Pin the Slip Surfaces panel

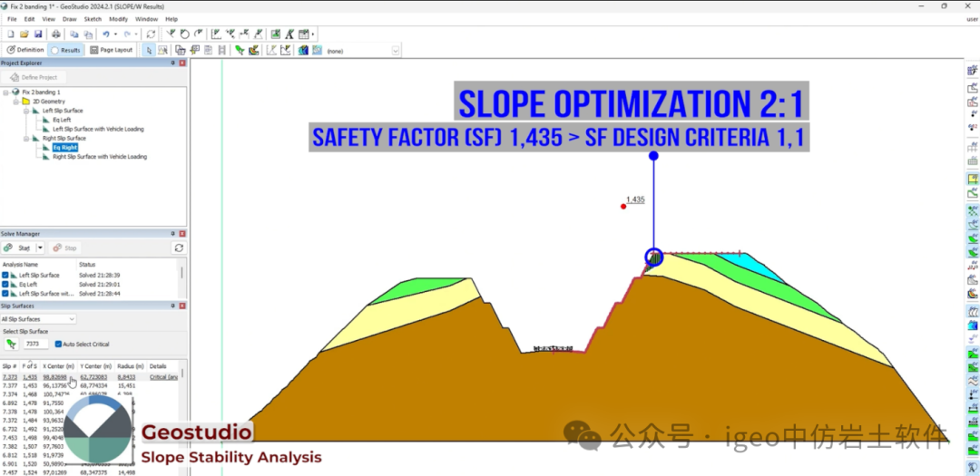tap(173, 306)
